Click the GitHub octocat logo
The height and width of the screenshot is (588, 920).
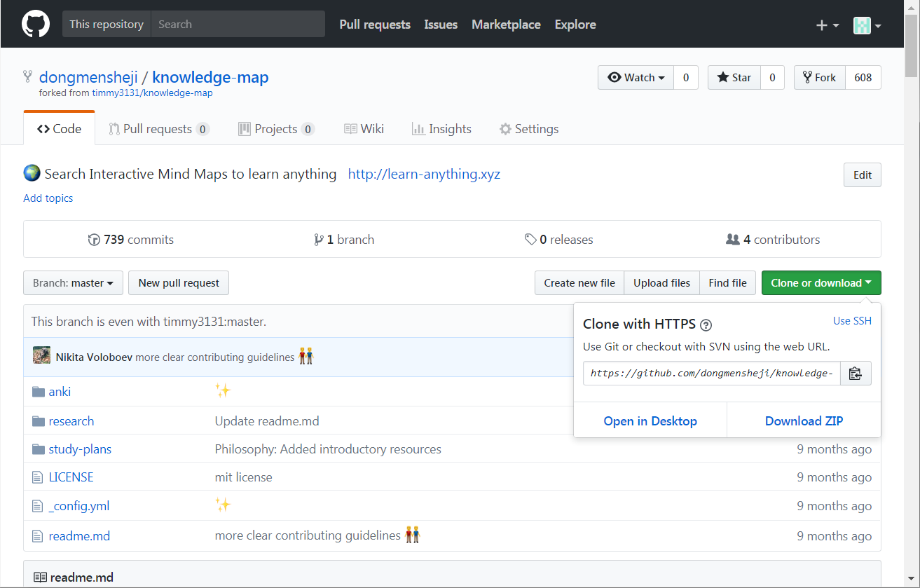(x=36, y=24)
